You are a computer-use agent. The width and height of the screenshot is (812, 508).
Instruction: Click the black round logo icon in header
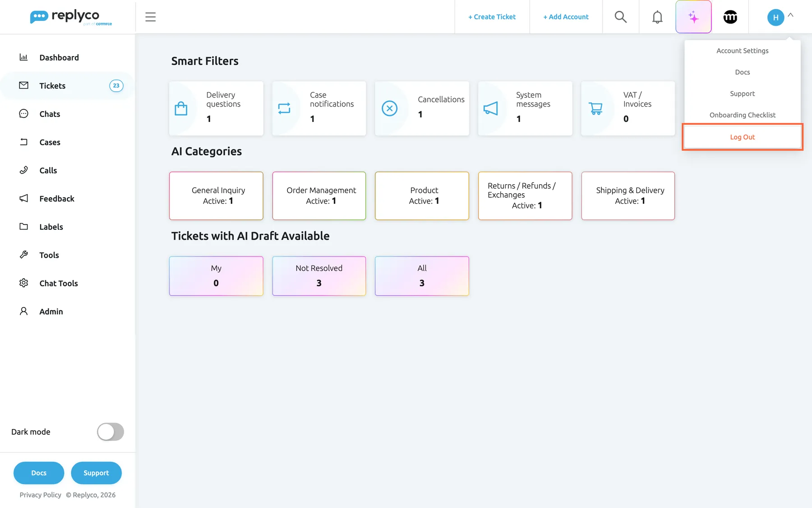730,17
